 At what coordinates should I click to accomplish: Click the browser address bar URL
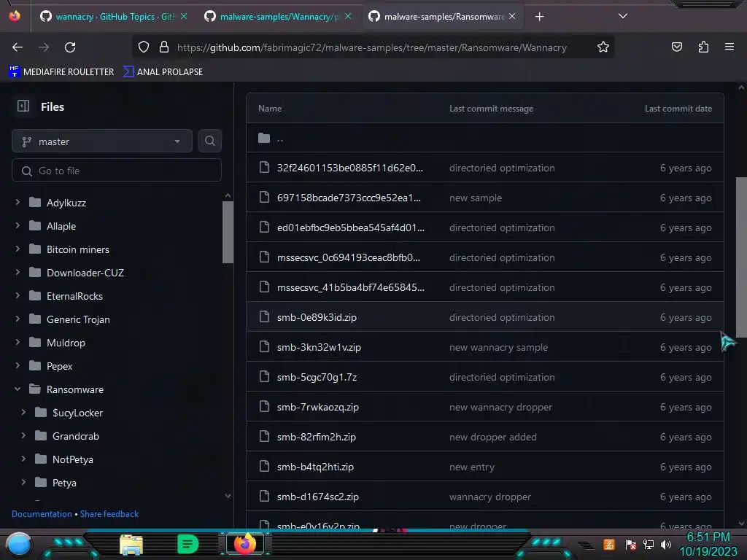[371, 47]
